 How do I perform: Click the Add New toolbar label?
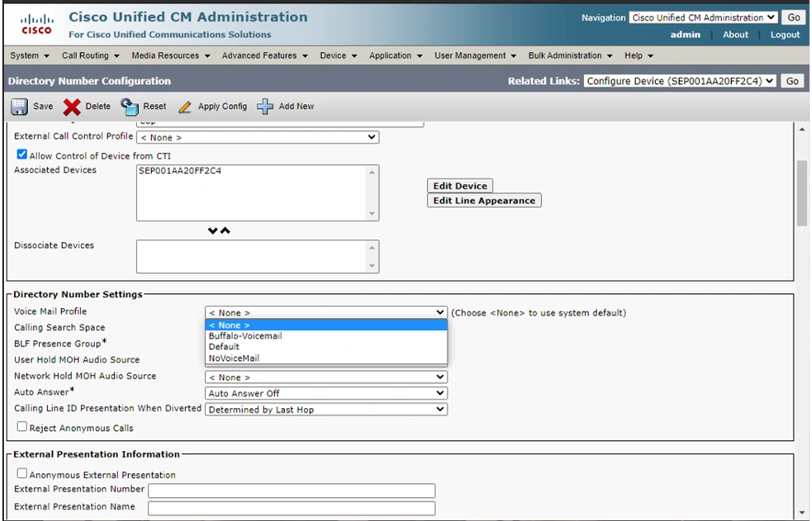(297, 107)
